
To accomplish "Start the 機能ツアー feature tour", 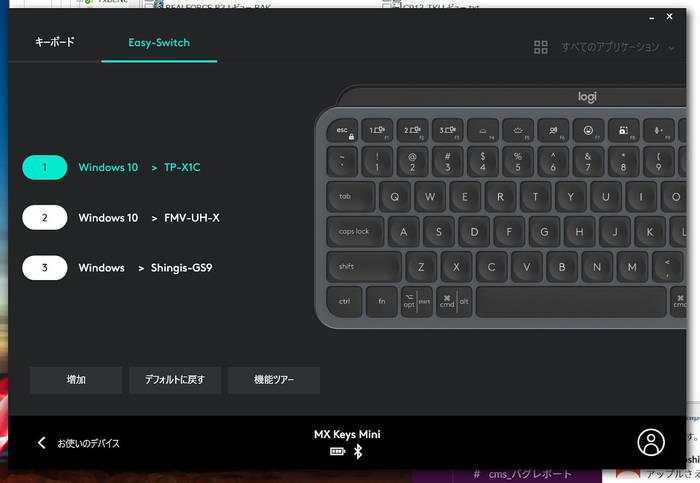I will 274,380.
